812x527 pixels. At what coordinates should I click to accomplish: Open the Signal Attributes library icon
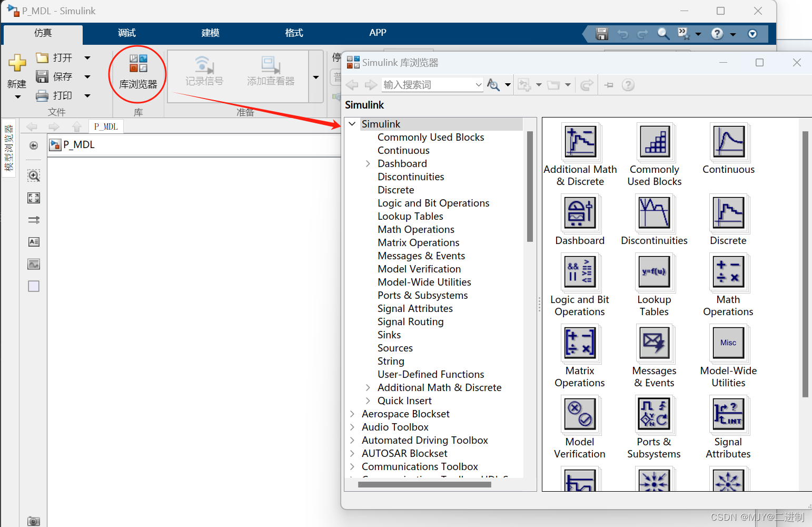point(729,414)
